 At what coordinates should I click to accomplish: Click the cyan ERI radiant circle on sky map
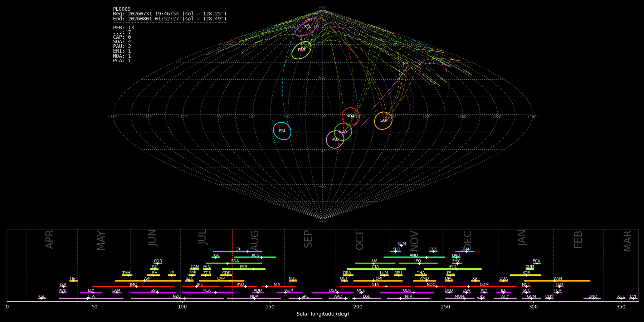click(x=282, y=131)
